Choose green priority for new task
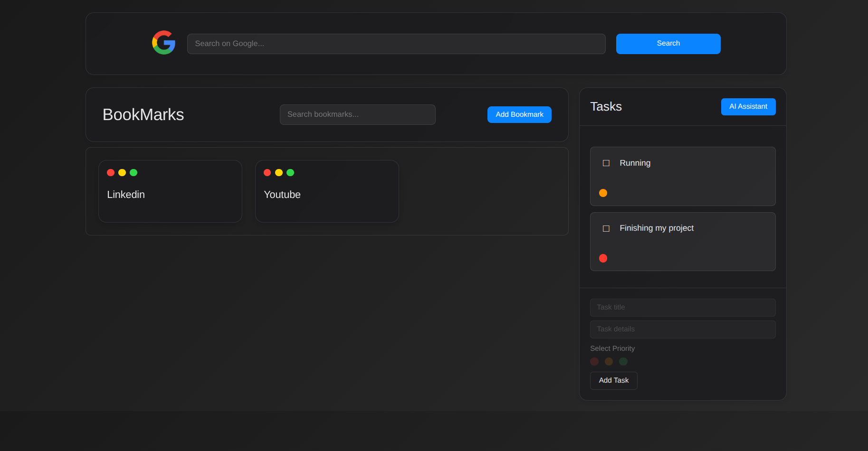 (x=623, y=362)
